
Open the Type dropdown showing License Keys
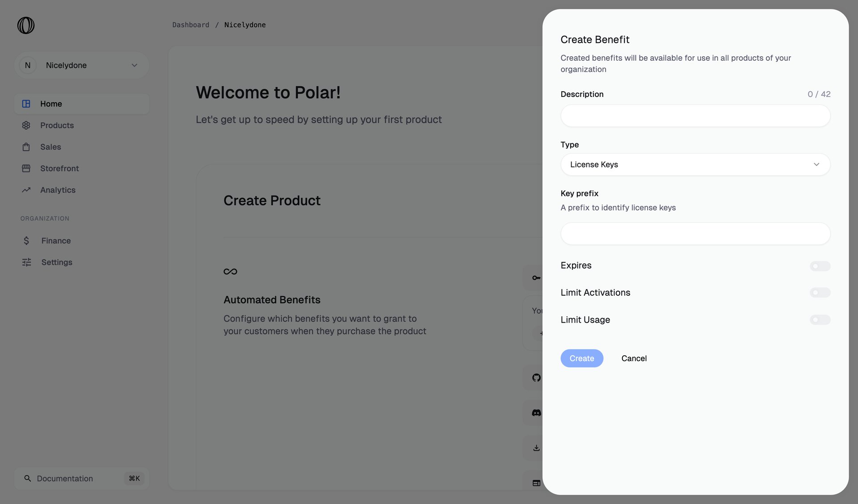pyautogui.click(x=695, y=164)
